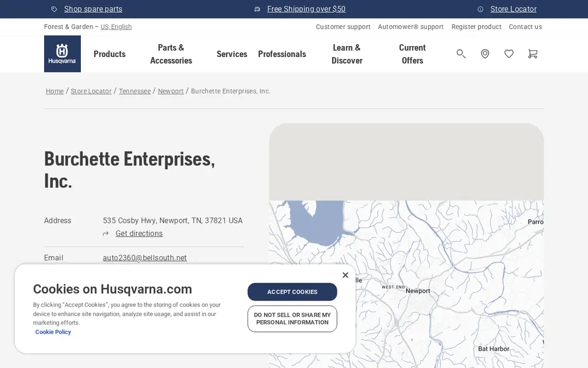588x368 pixels.
Task: Click the top bar Store Locator link
Action: point(513,9)
